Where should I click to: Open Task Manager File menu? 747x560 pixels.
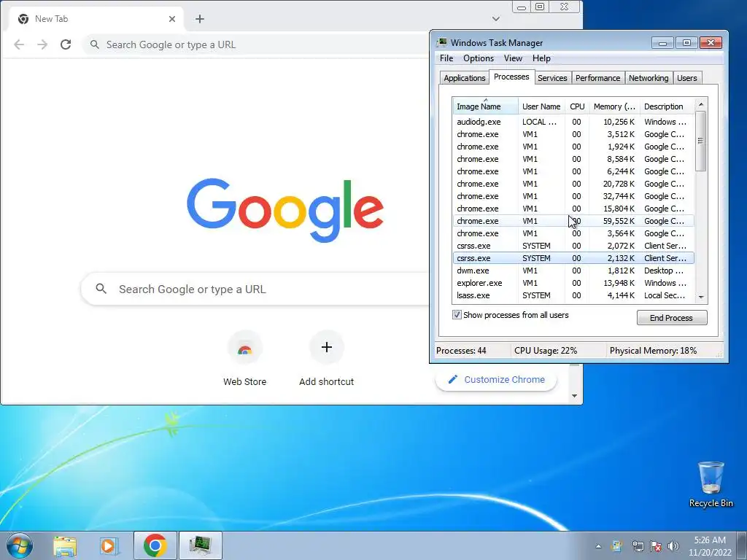(446, 58)
